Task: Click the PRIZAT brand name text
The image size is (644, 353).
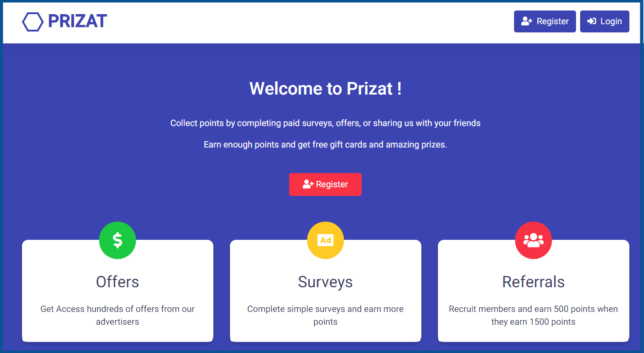Action: pyautogui.click(x=78, y=21)
